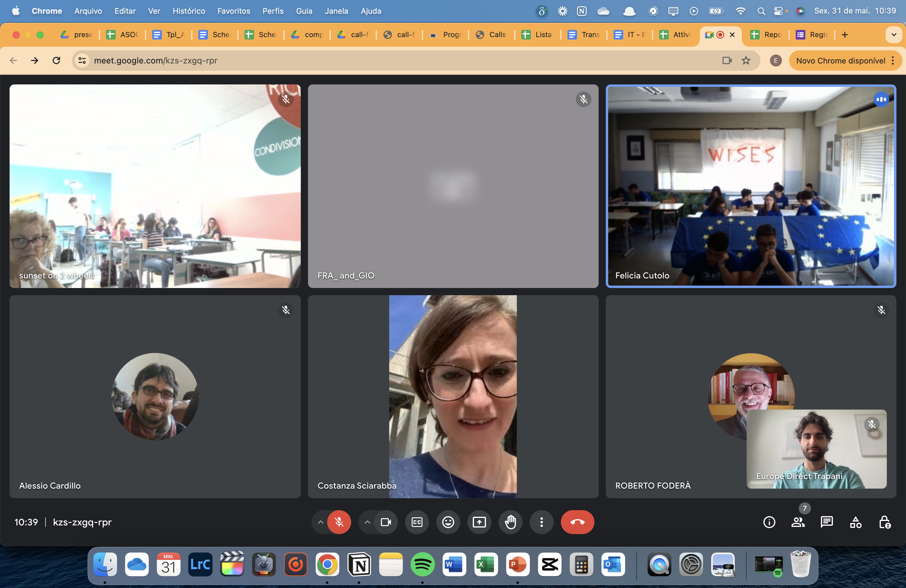The height and width of the screenshot is (588, 906).
Task: Click the Europe Direct Trapani self-view tile
Action: coord(816,449)
